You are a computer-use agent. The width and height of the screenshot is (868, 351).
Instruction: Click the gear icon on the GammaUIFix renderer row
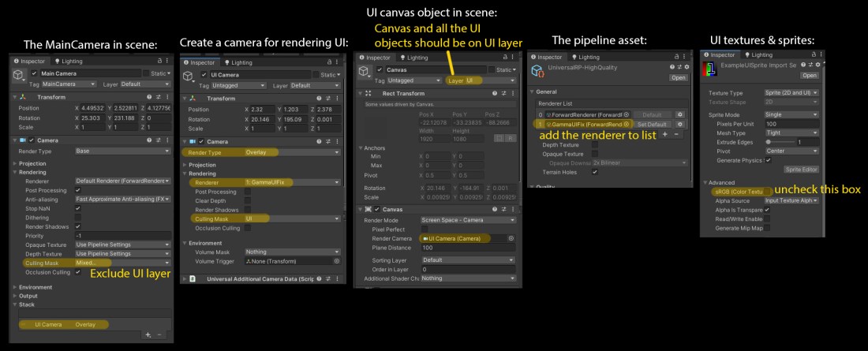(680, 124)
